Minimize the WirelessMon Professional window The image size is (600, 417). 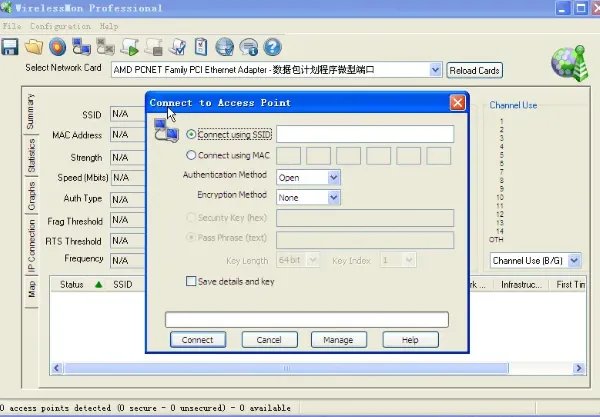pos(562,8)
